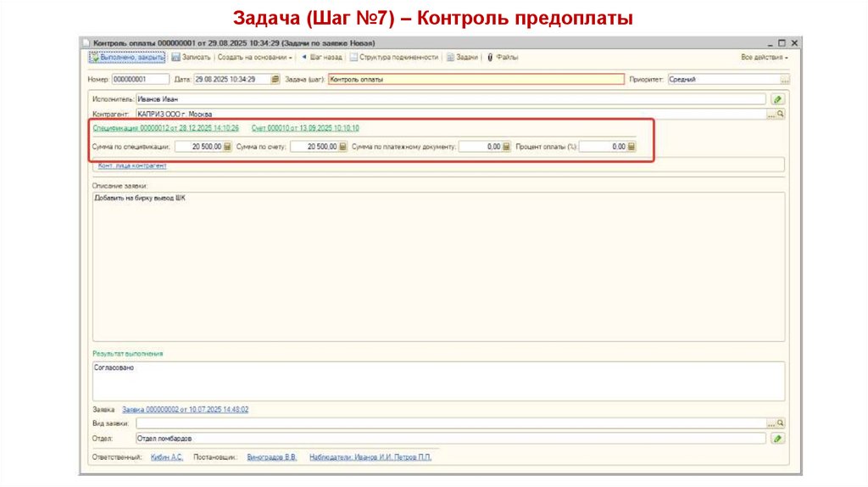The image size is (868, 487).
Task: Click the 'Задача (шаг)' field 'Контроль оплаты'
Action: (x=476, y=79)
